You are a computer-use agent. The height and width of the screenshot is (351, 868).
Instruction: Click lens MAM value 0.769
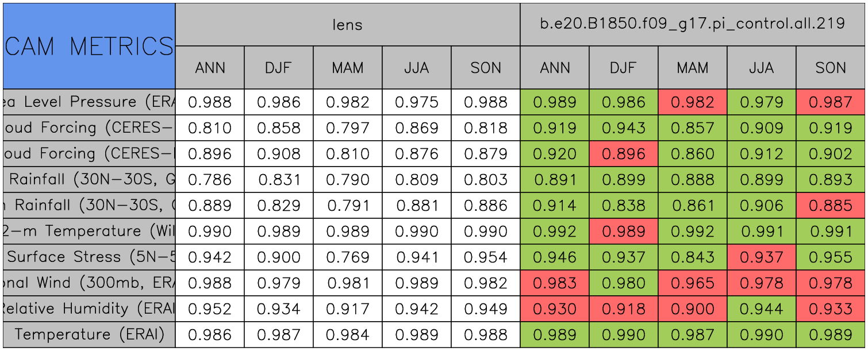point(347,257)
